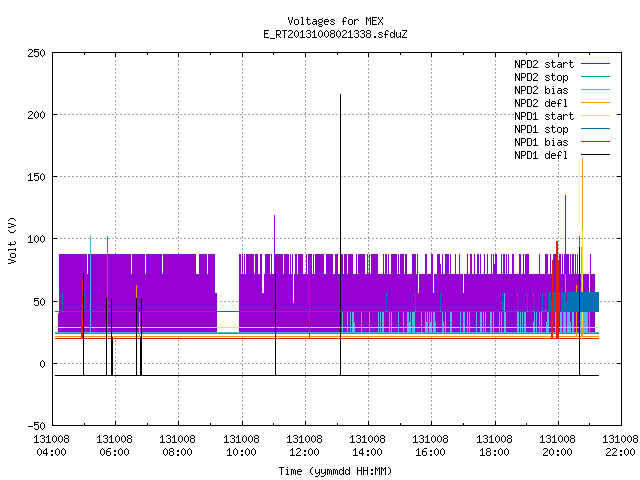Click the 20:00 x-axis tick label
This screenshot has width=640, height=480.
tap(558, 452)
